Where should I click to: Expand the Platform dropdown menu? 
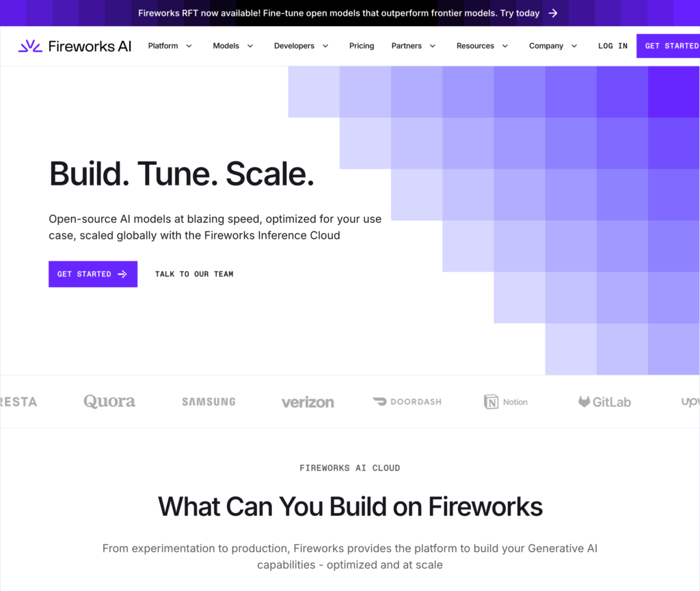(170, 46)
